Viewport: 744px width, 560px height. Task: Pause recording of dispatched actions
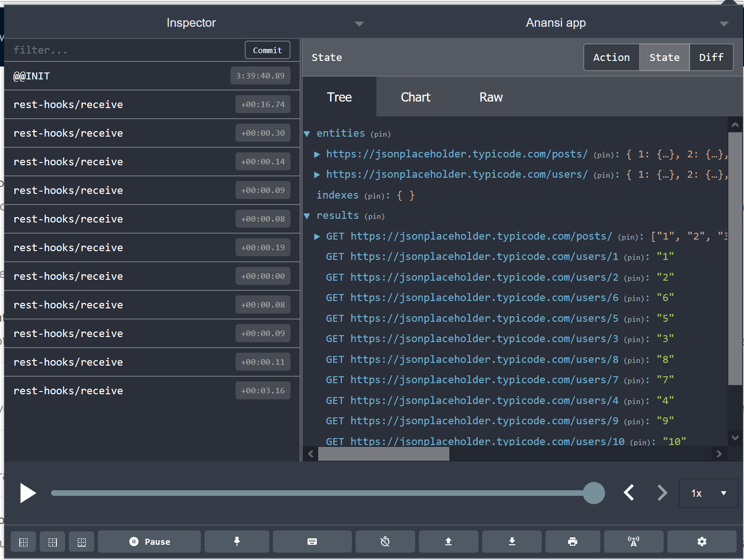(x=149, y=542)
